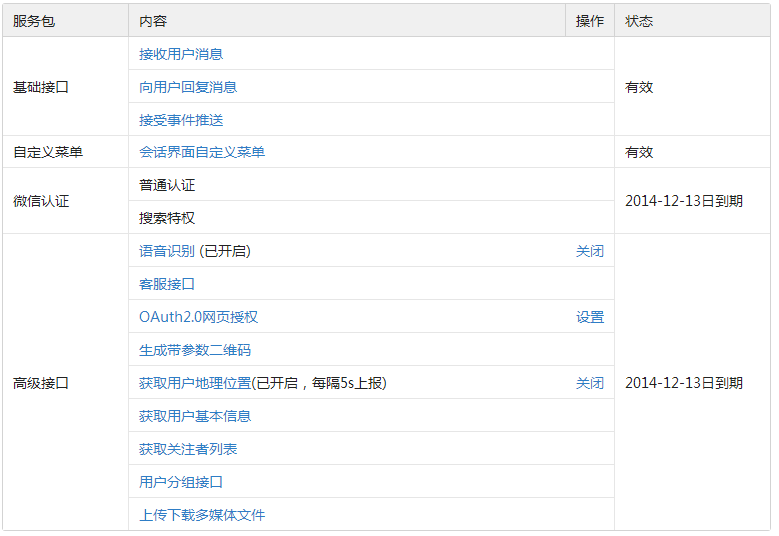779x536 pixels.
Task: Open the 上传下载多媒体文件 link
Action: (x=202, y=515)
